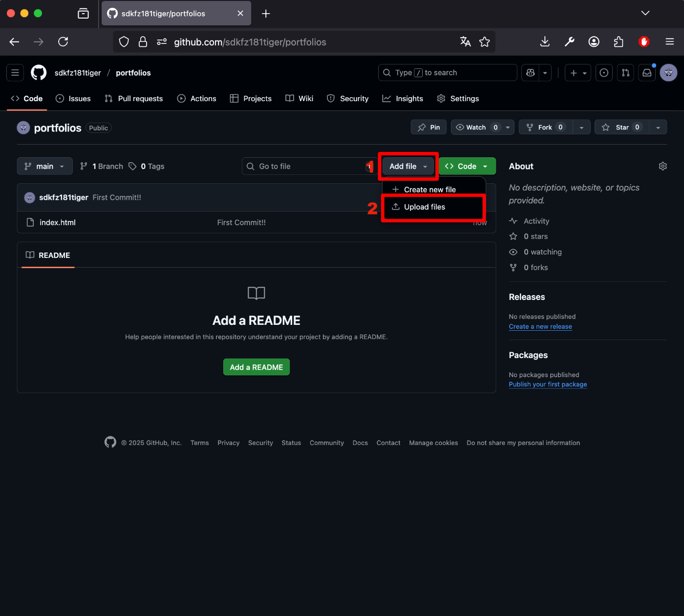The width and height of the screenshot is (684, 616).
Task: Open footer Docs link
Action: [x=360, y=443]
